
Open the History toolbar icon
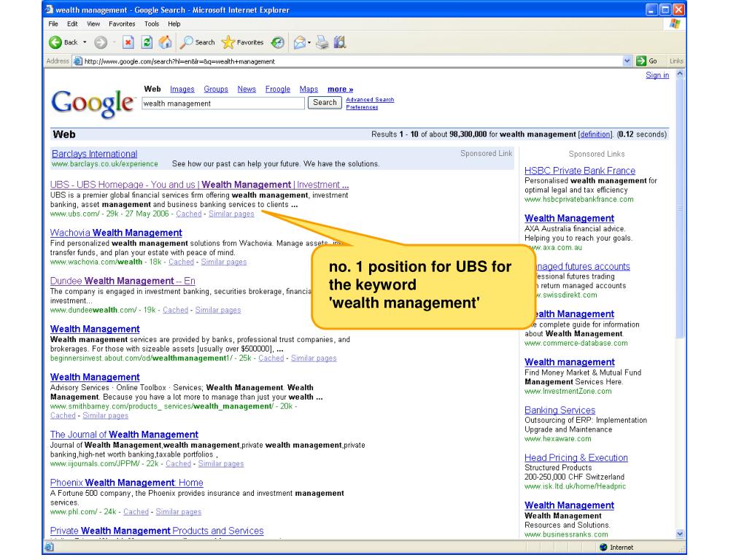[x=277, y=42]
